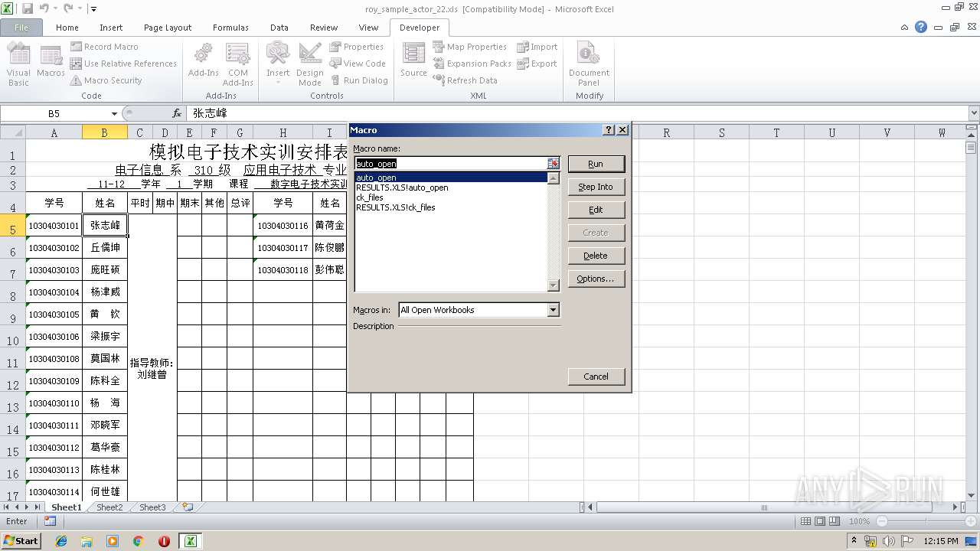The height and width of the screenshot is (551, 980).
Task: Click Step Into button
Action: coord(596,187)
